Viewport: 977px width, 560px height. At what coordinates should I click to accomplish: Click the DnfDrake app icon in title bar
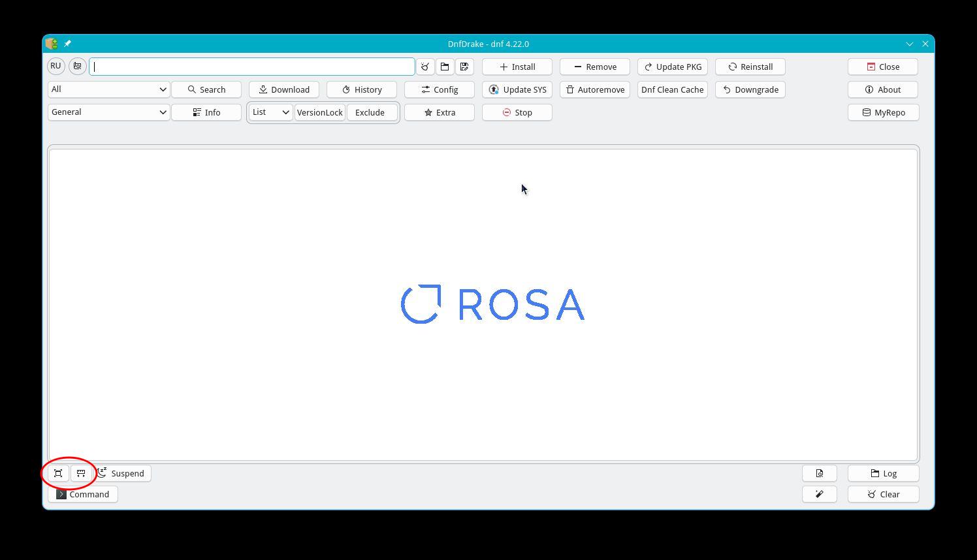(52, 44)
